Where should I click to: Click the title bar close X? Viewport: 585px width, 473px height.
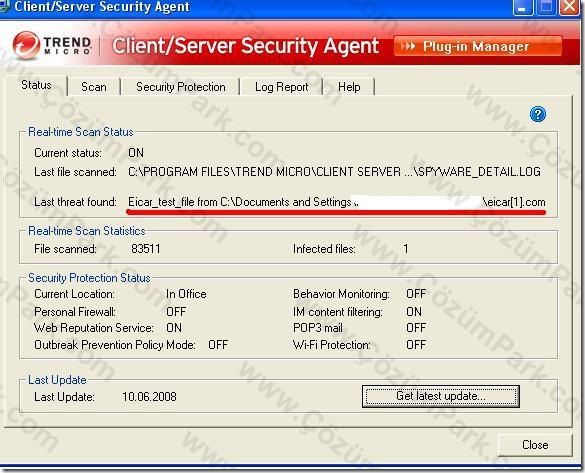(569, 7)
